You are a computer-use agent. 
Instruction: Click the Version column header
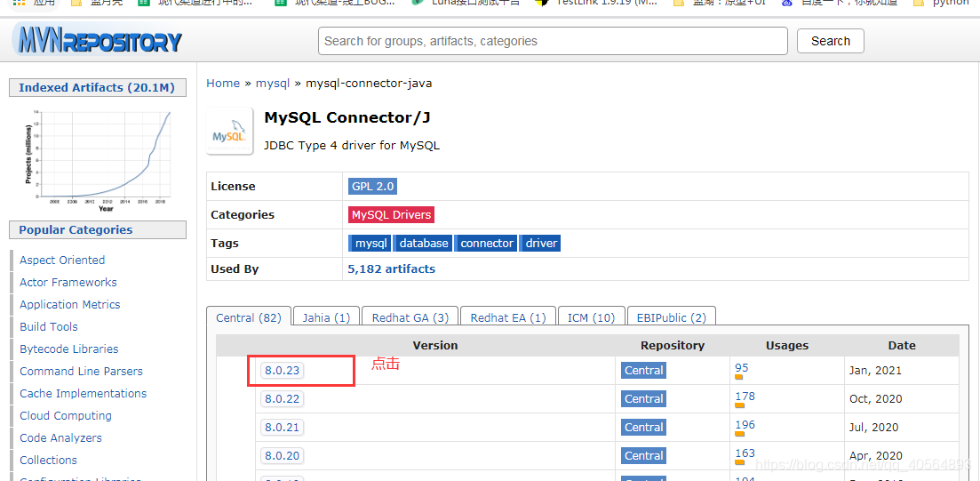(435, 345)
